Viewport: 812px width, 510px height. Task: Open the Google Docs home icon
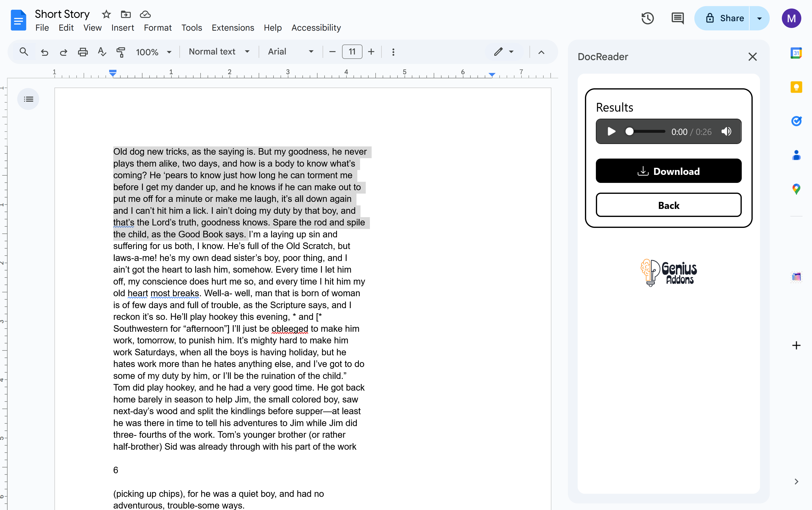coord(18,20)
